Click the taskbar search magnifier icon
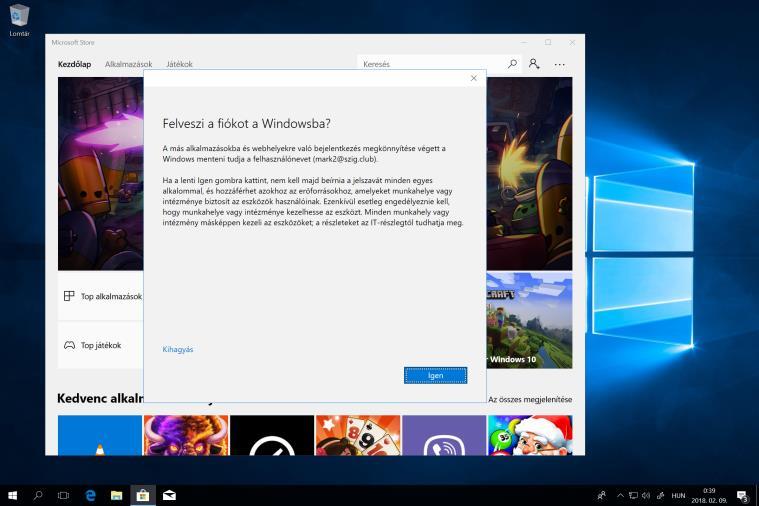Viewport: 759px width, 506px height. point(38,495)
